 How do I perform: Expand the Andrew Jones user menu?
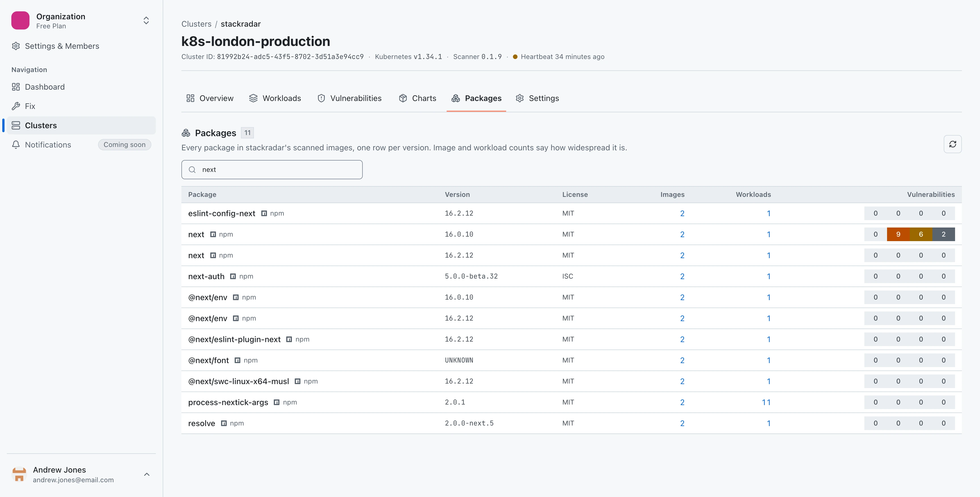tap(147, 474)
